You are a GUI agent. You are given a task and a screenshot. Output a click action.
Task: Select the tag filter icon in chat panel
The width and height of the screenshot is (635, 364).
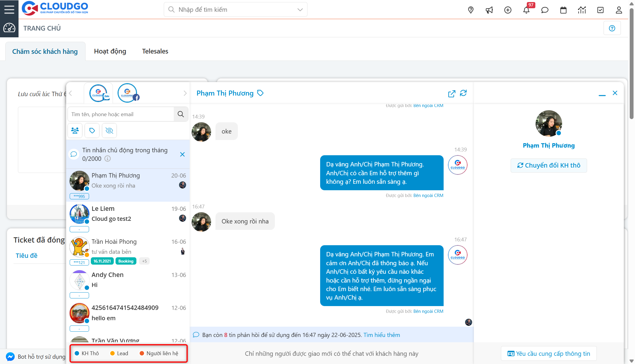tap(92, 130)
